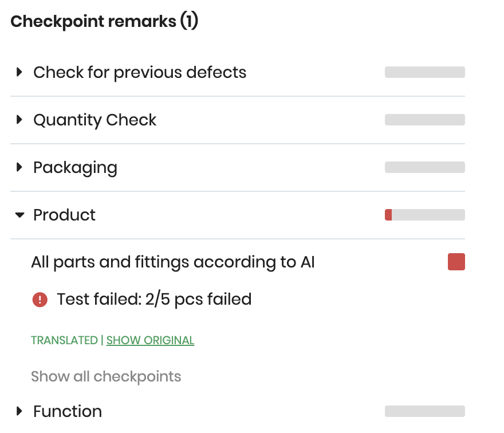Expand the Function section arrow

click(19, 411)
